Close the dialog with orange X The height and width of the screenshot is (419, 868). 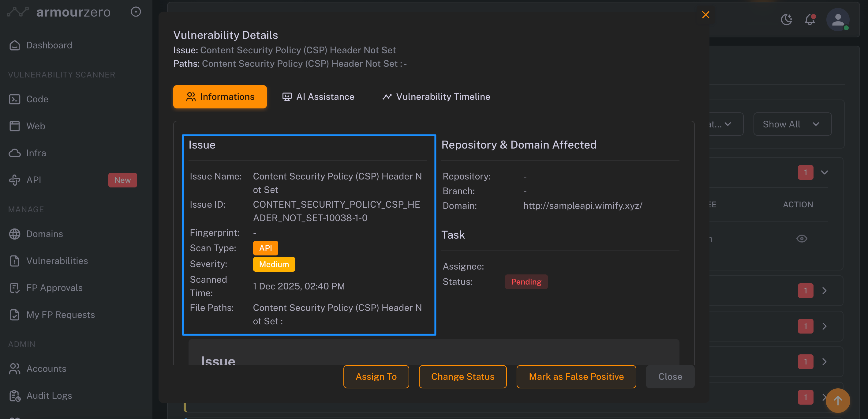click(x=705, y=15)
